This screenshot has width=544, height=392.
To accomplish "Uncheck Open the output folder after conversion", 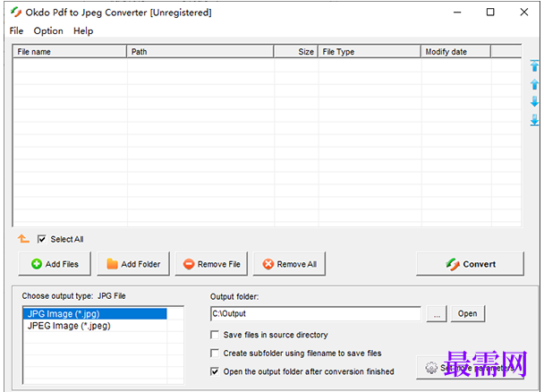I will (x=215, y=371).
